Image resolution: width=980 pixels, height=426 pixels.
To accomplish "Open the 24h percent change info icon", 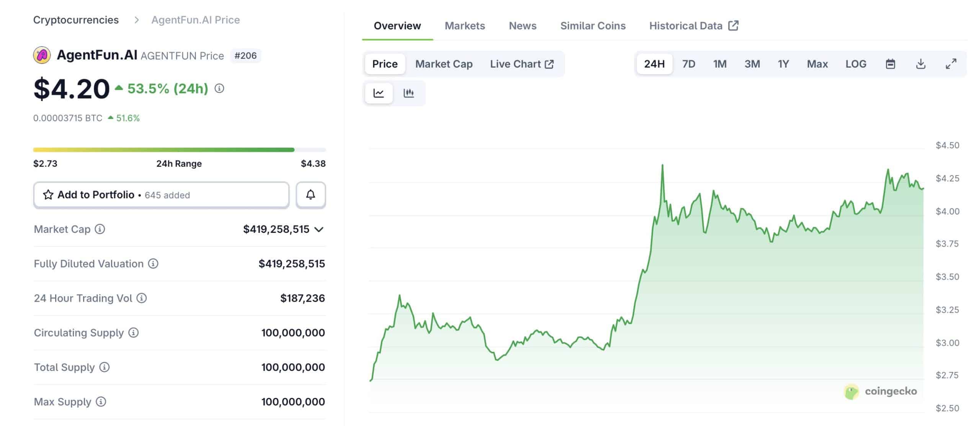I will pos(219,89).
